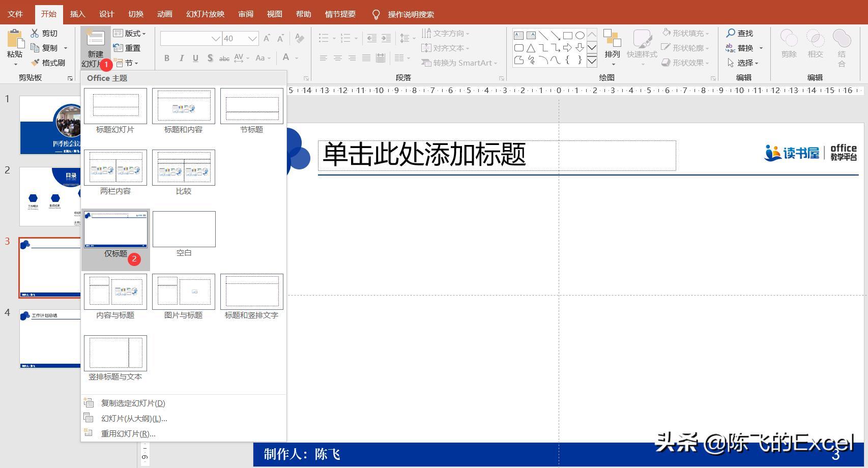Viewport: 868px width, 468px height.
Task: Choose the Title Only (仅标题) layout thumbnail
Action: tap(115, 230)
